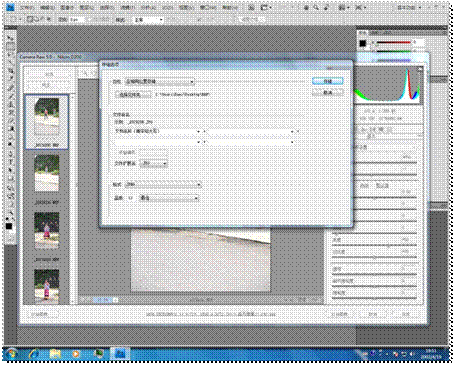Launch Internet Explorer from taskbar
This screenshot has height=367, width=457.
34,353
